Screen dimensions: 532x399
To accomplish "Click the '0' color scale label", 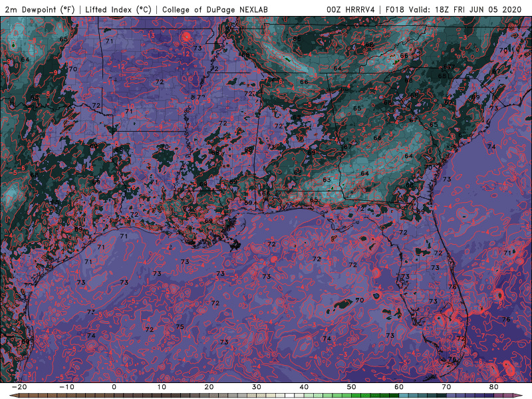I will coord(114,387).
